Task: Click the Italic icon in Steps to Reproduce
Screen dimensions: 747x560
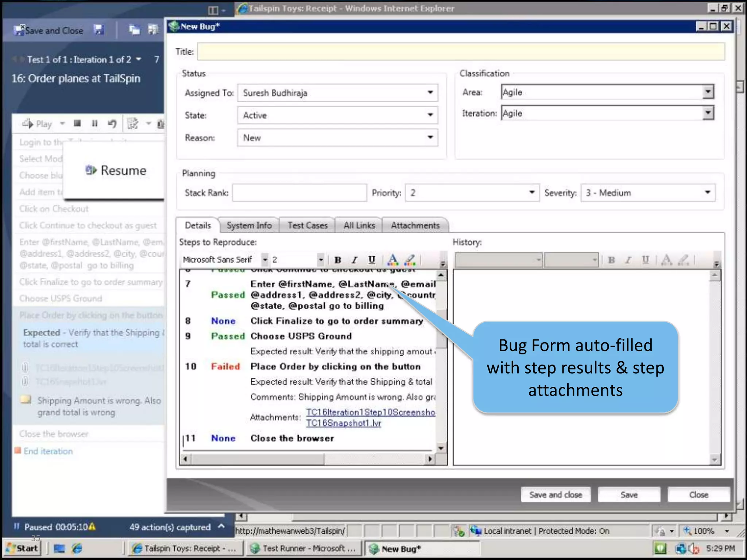Action: click(x=354, y=260)
